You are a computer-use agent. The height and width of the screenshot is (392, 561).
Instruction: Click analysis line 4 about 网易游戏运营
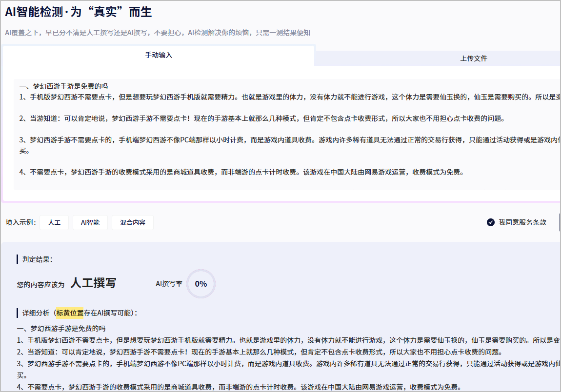pos(195,387)
